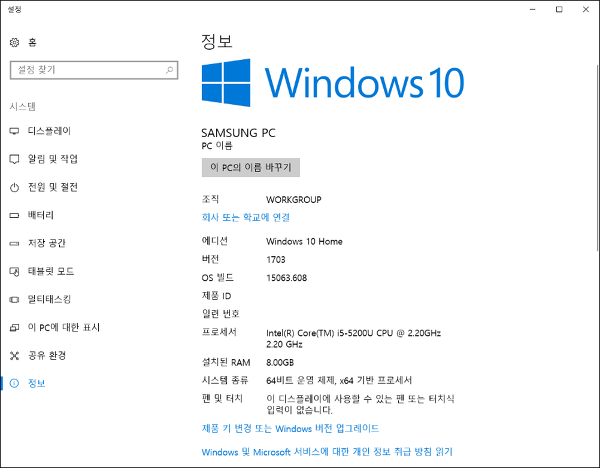Click the 설정 window title text
The height and width of the screenshot is (468, 600).
pyautogui.click(x=15, y=9)
